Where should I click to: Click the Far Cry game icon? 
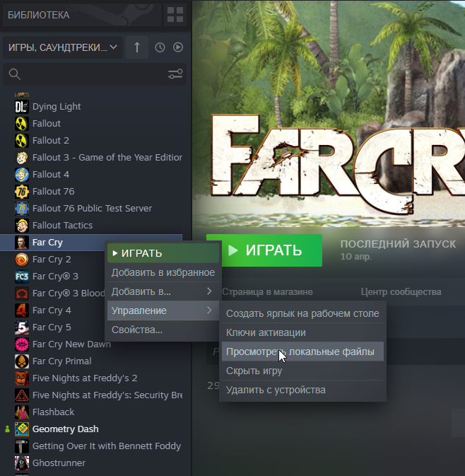22,243
